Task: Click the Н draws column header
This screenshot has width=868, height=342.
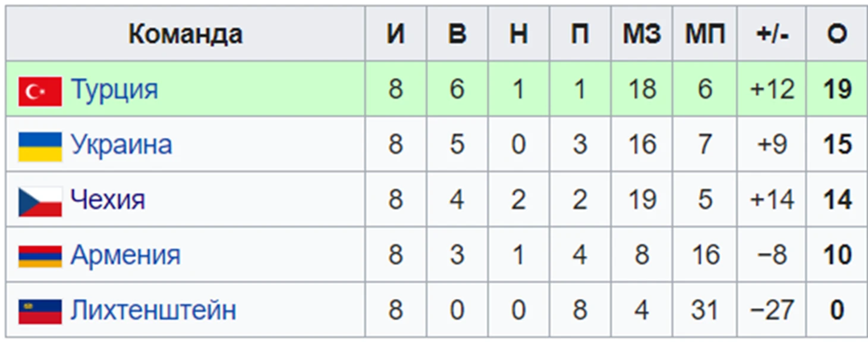Action: point(518,34)
